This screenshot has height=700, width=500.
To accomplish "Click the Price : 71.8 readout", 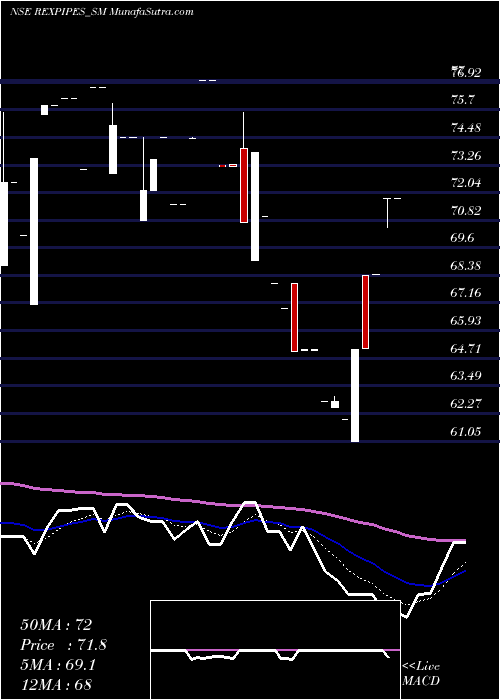I will (63, 645).
